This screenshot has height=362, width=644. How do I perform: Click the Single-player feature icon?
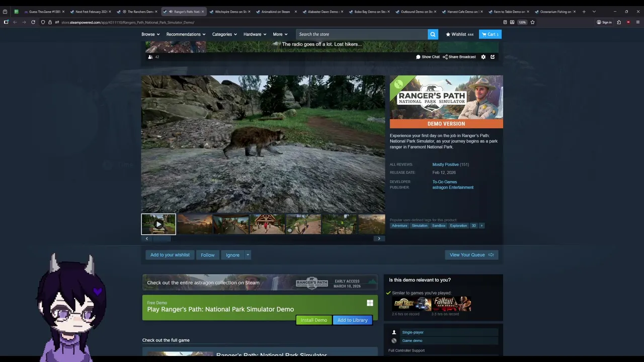(394, 332)
